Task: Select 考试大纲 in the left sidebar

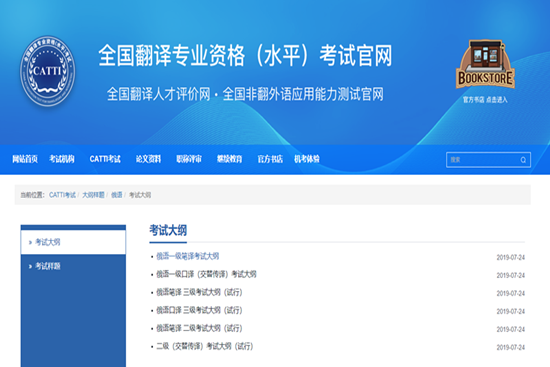Action: [x=73, y=242]
